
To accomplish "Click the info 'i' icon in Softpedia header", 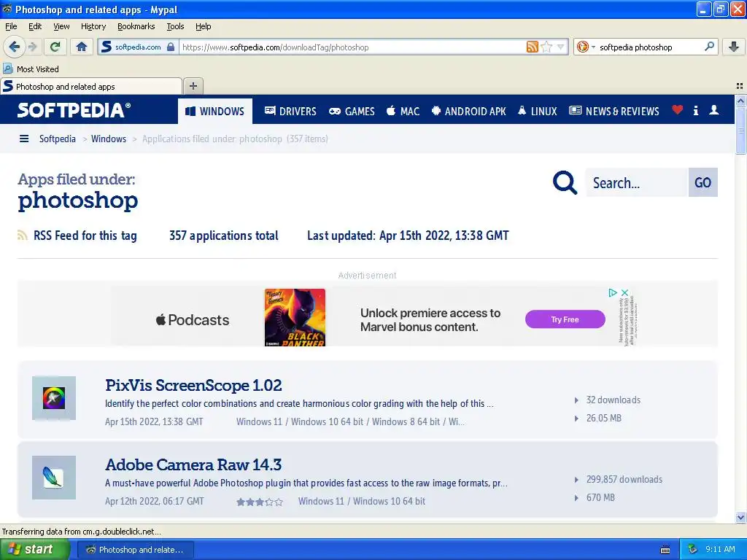I will [x=695, y=111].
